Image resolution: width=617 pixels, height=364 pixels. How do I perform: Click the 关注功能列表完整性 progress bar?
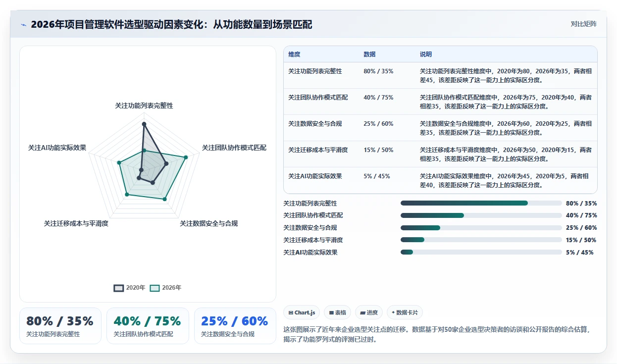click(481, 203)
